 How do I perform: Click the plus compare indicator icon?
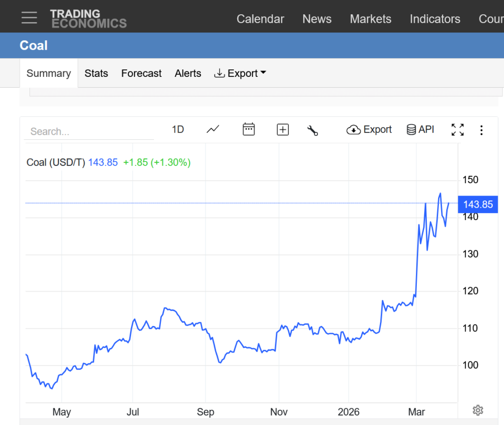click(x=283, y=130)
